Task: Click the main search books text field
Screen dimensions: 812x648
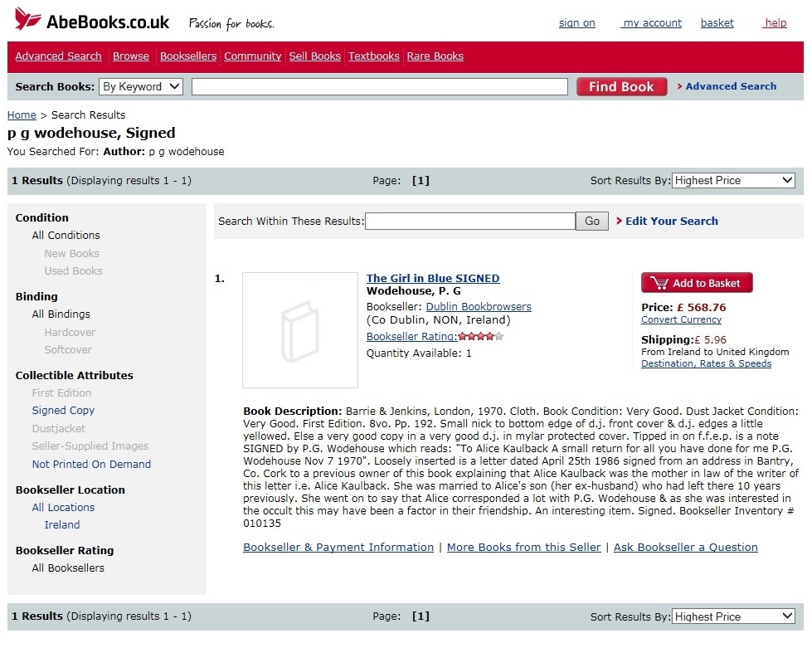Action: click(379, 86)
